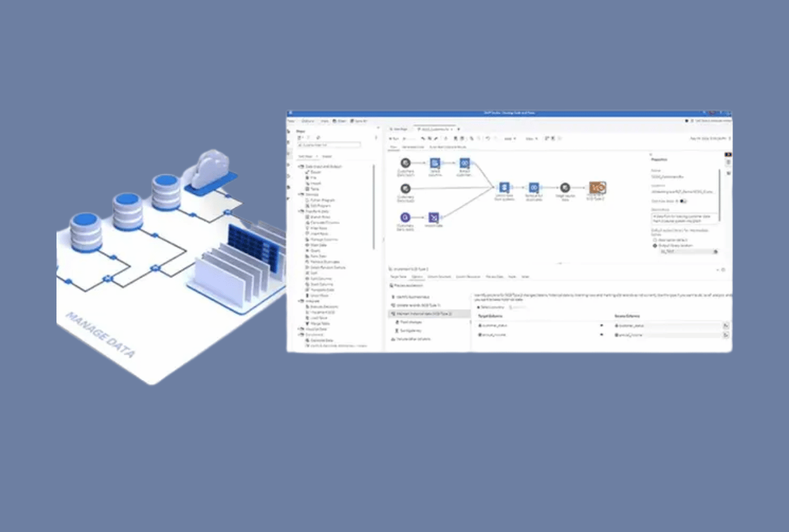Click the steps filter input field
This screenshot has width=789, height=532.
click(x=329, y=144)
